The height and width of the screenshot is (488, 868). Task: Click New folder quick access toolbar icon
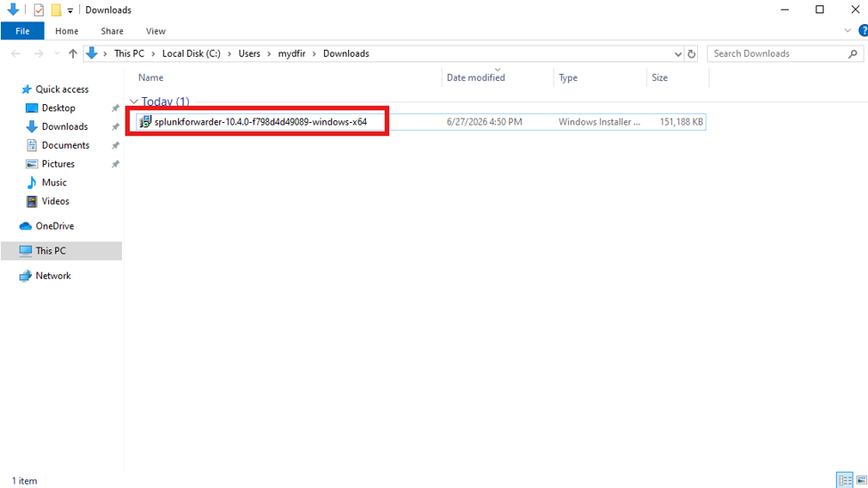56,10
